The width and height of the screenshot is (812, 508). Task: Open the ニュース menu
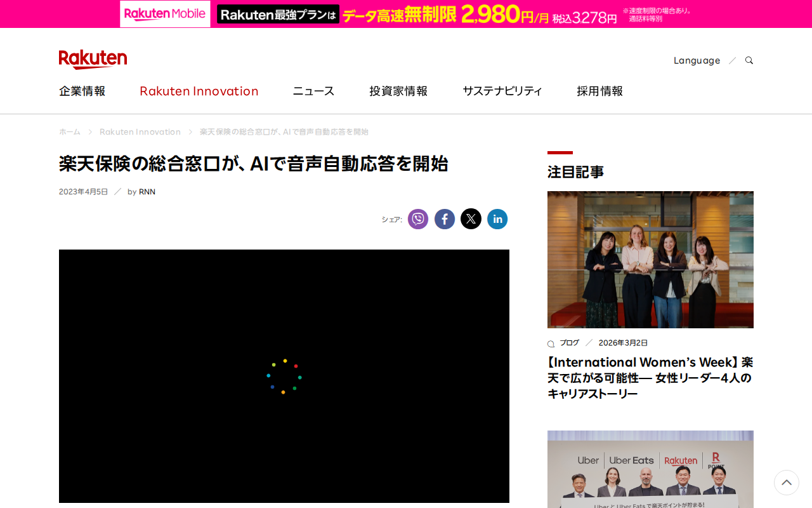click(x=313, y=91)
